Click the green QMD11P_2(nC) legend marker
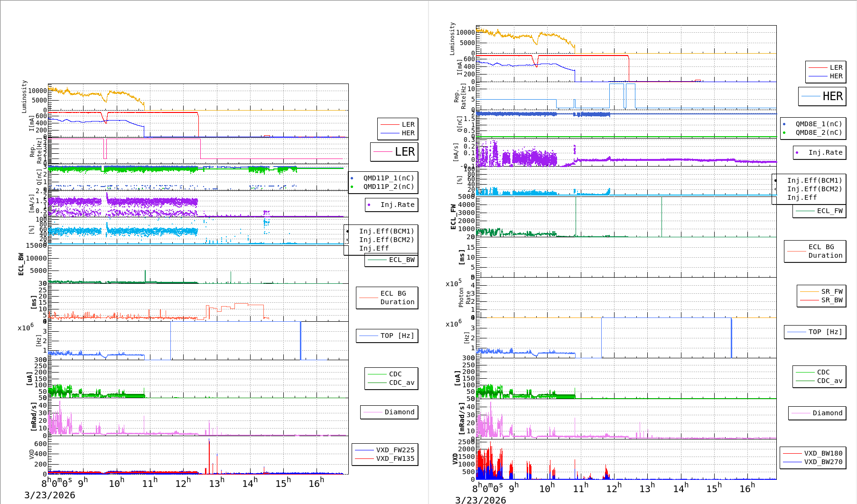The image size is (857, 504). [352, 187]
